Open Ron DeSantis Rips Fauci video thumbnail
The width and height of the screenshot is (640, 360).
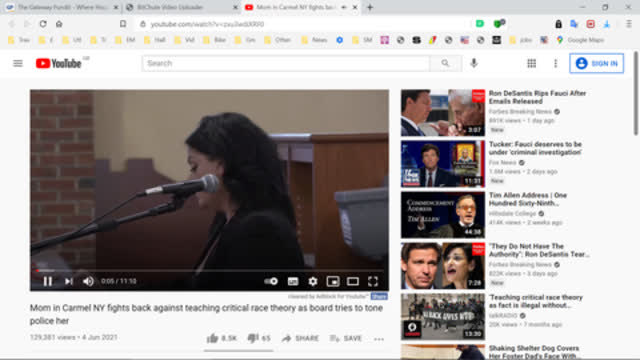(443, 113)
